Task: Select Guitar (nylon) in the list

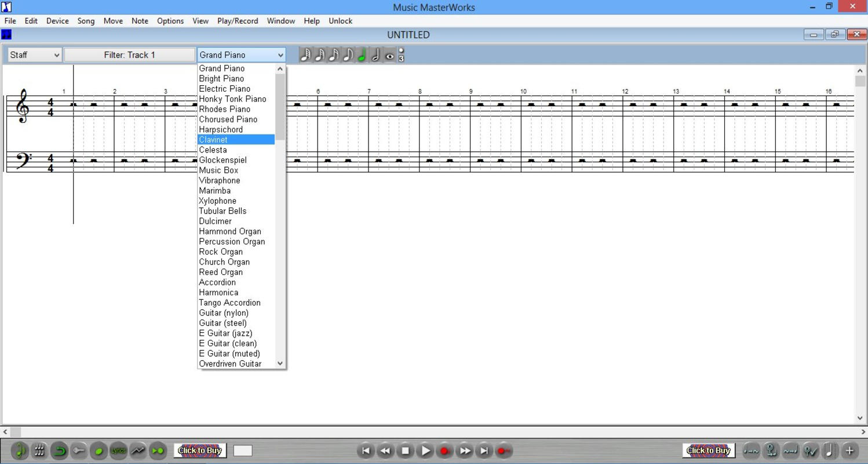Action: [236, 313]
